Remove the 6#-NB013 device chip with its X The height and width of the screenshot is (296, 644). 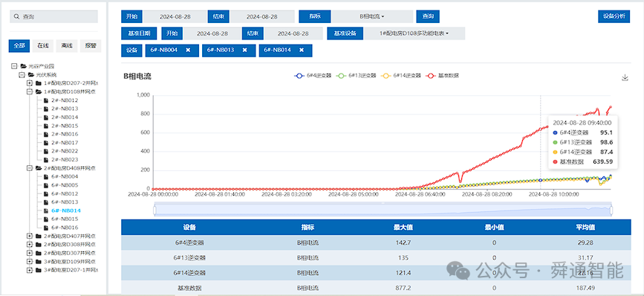[245, 50]
